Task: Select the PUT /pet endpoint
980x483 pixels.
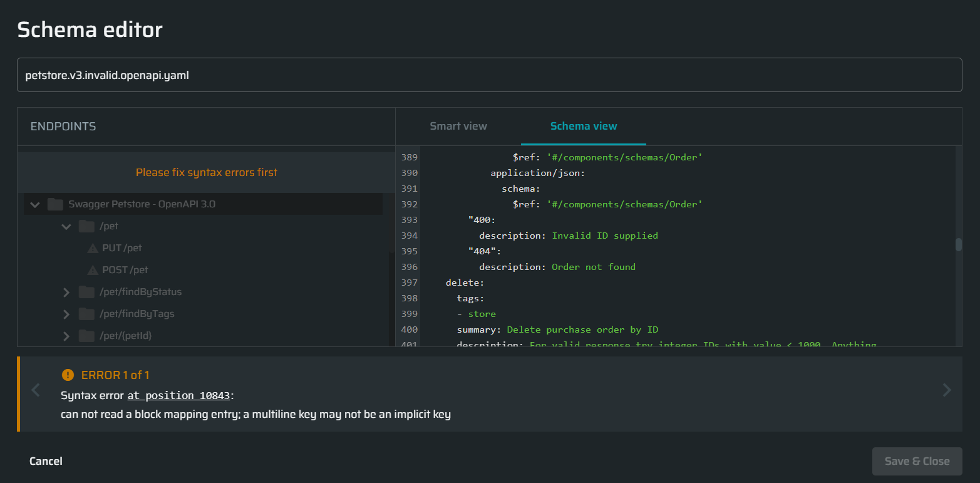Action: point(122,248)
